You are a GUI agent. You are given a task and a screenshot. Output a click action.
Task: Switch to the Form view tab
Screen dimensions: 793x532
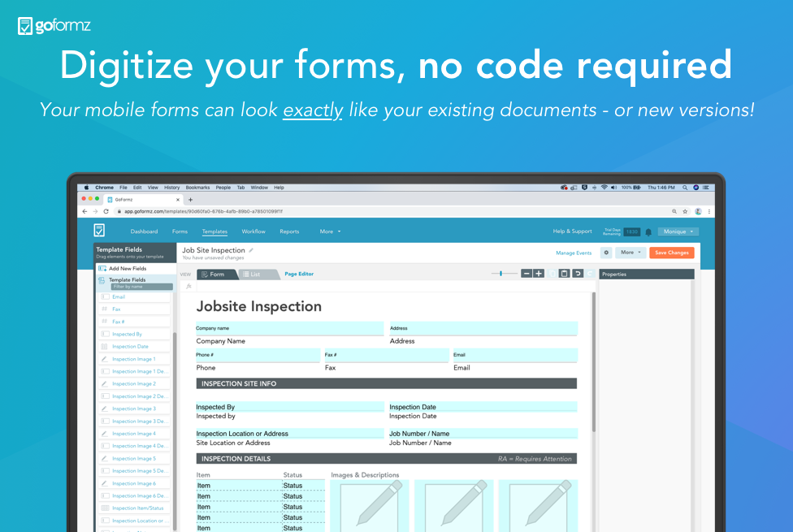[217, 274]
